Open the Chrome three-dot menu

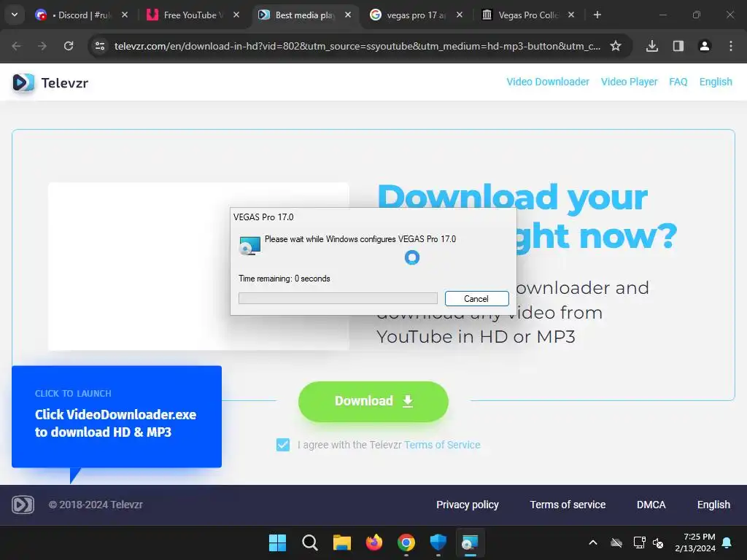731,46
